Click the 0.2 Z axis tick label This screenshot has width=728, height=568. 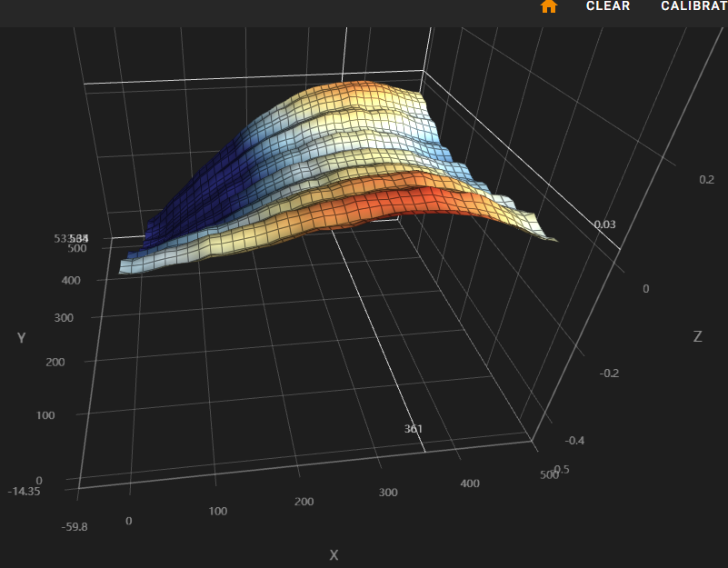click(707, 180)
